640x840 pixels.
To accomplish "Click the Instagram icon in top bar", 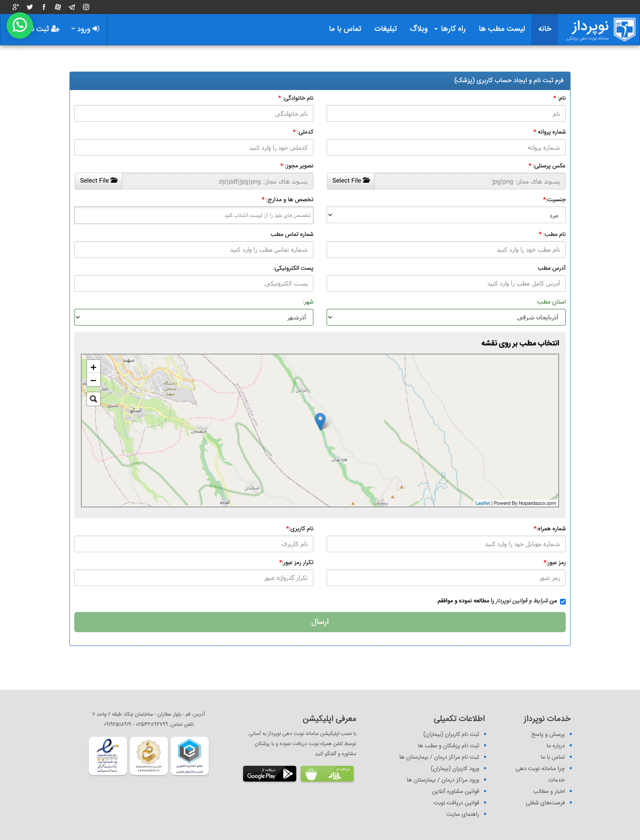I will (x=86, y=7).
